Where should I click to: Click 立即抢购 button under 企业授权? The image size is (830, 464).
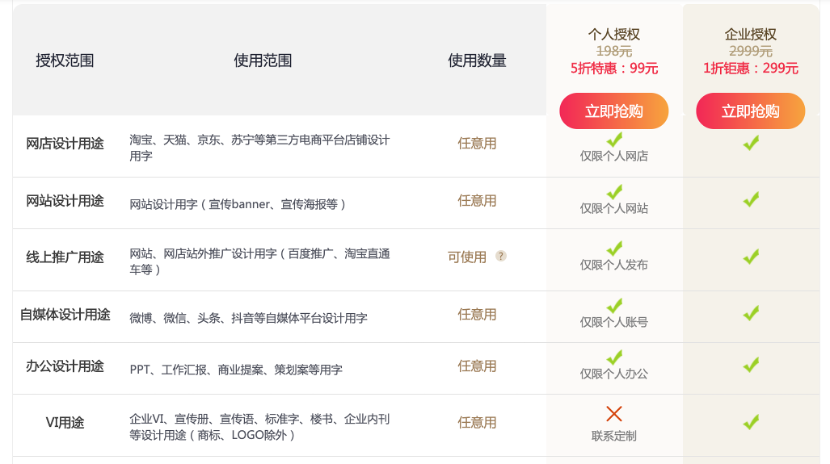pos(750,111)
